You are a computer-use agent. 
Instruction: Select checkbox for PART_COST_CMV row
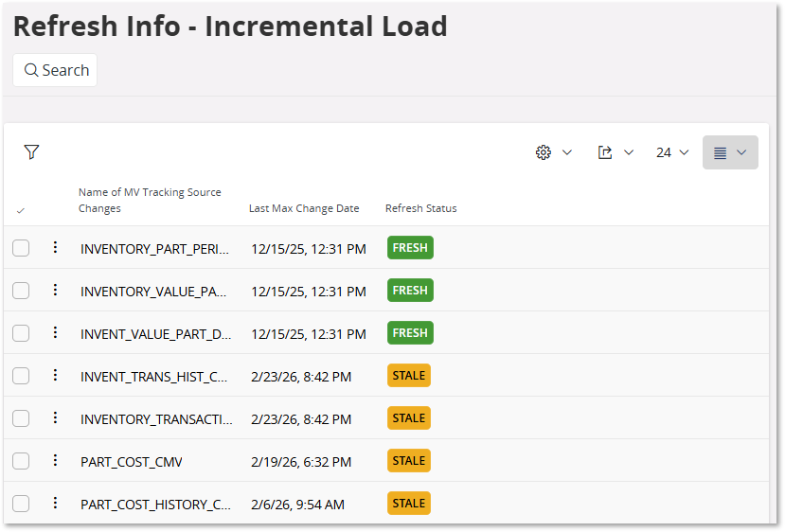21,460
